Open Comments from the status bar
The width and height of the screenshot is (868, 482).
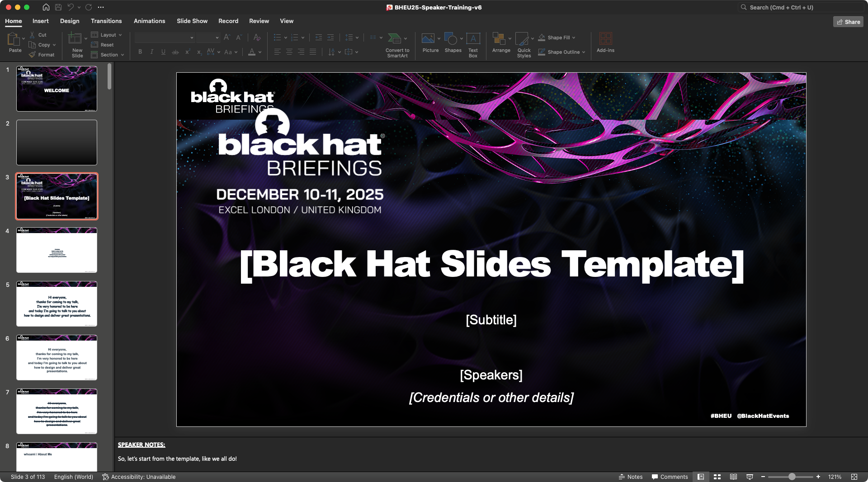tap(670, 477)
